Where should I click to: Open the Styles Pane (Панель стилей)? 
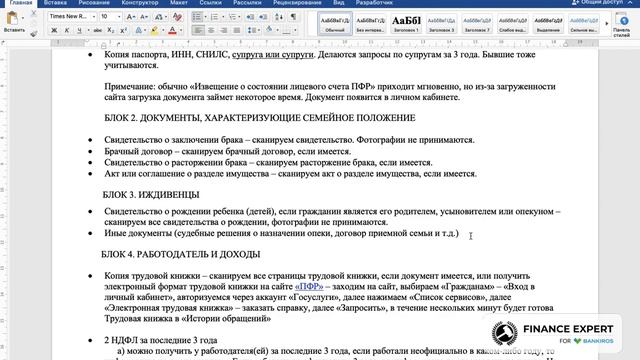tap(622, 24)
